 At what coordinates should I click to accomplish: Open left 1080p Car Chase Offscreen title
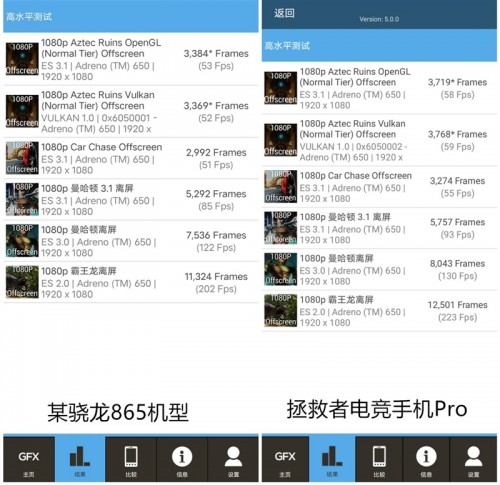(x=101, y=147)
